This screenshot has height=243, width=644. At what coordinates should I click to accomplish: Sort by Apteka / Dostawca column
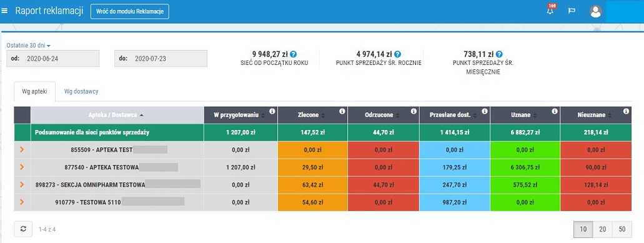click(117, 115)
